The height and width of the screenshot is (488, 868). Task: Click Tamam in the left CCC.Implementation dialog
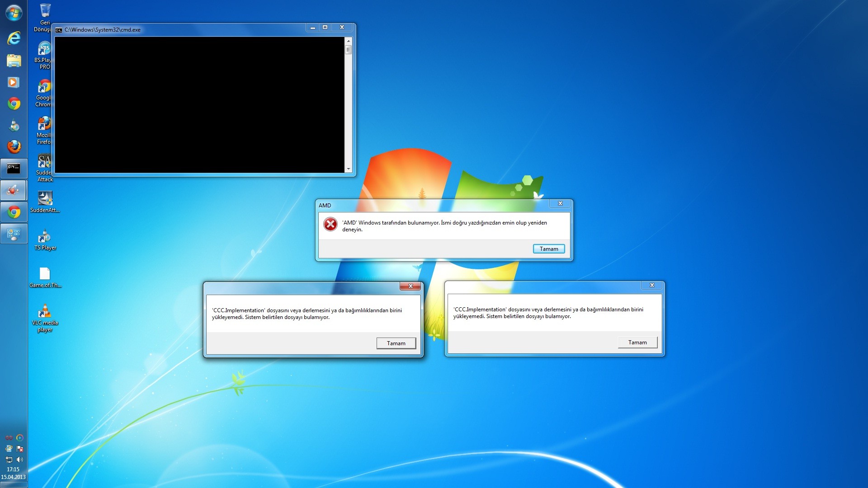click(396, 343)
